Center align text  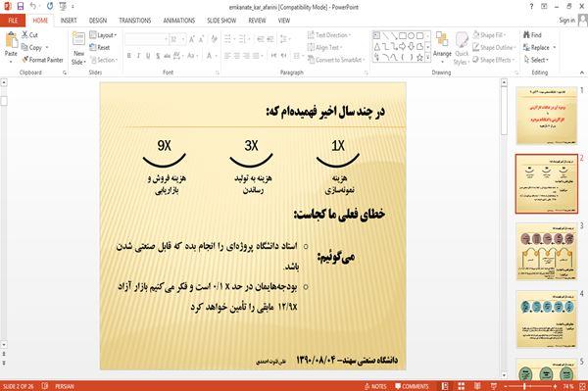point(237,56)
